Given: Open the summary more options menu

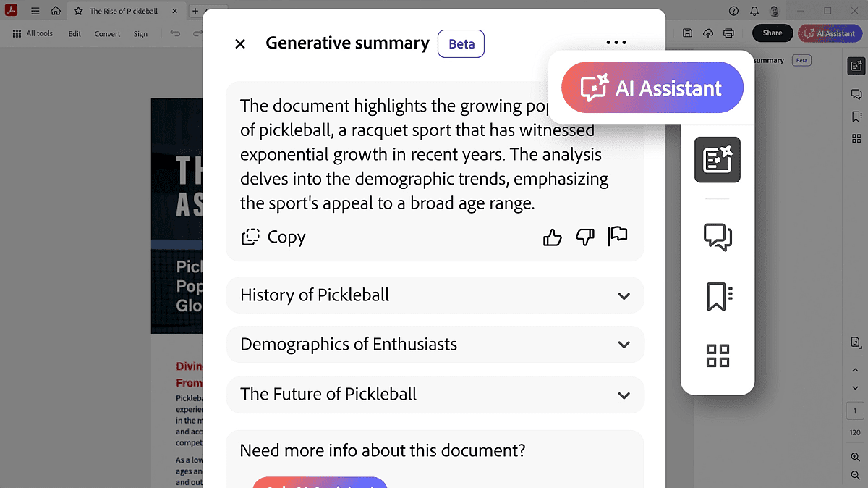Looking at the screenshot, I should 616,43.
